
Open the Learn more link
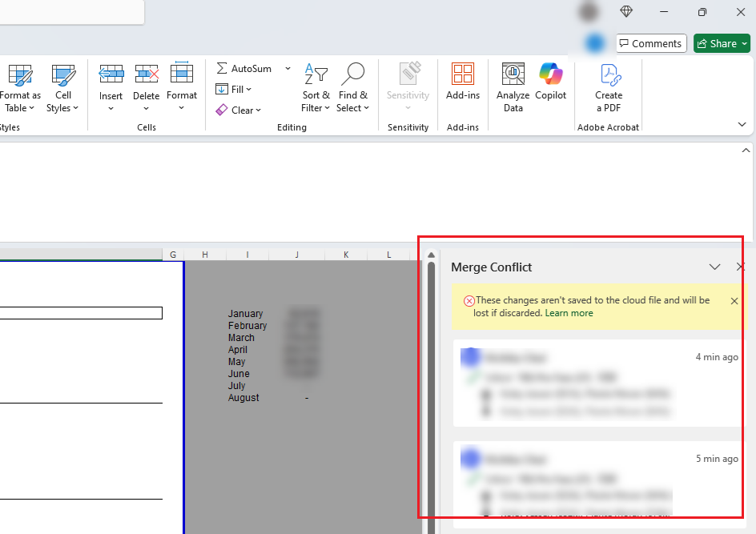coord(569,313)
